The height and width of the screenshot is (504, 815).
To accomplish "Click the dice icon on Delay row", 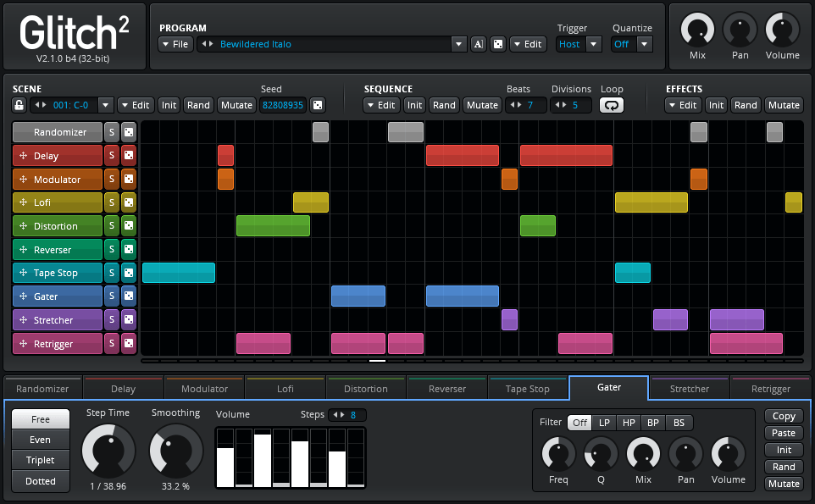I will point(128,156).
